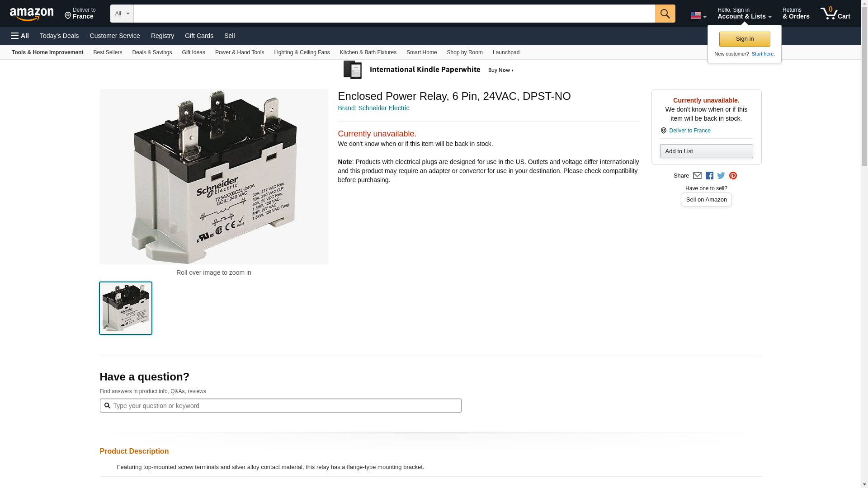Share product on Twitter
The image size is (868, 488).
coord(721,176)
